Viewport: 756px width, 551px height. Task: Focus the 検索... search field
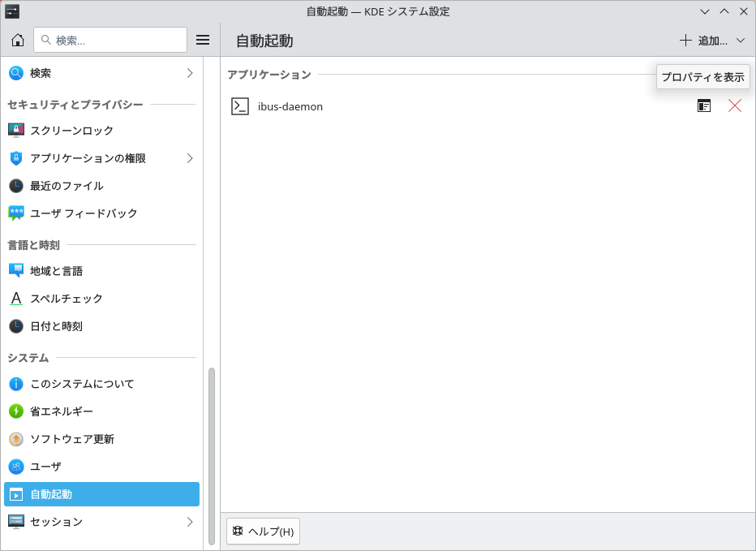point(110,40)
